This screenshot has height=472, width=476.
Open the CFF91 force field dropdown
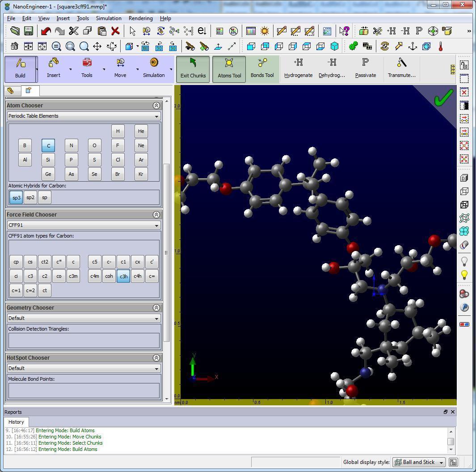click(84, 225)
